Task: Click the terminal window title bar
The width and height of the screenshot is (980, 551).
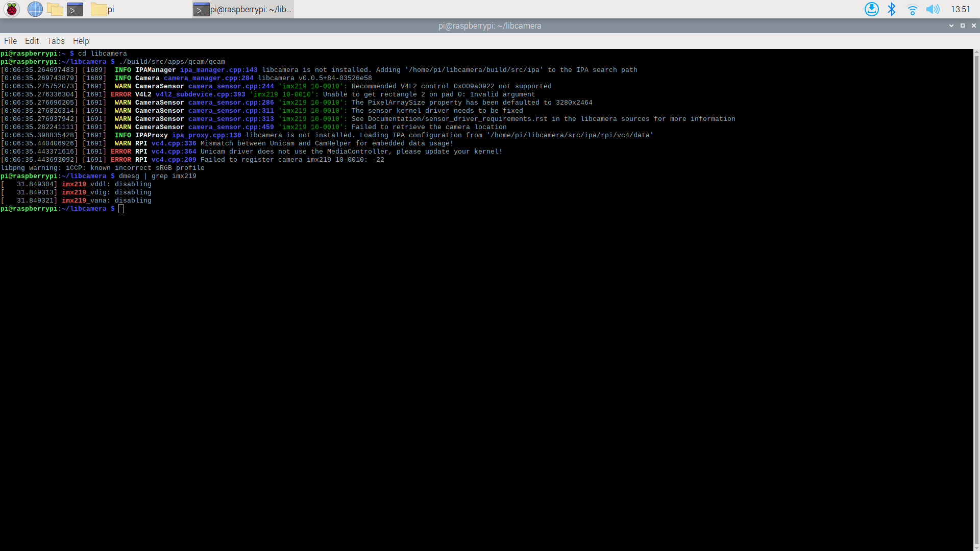Action: [x=490, y=26]
